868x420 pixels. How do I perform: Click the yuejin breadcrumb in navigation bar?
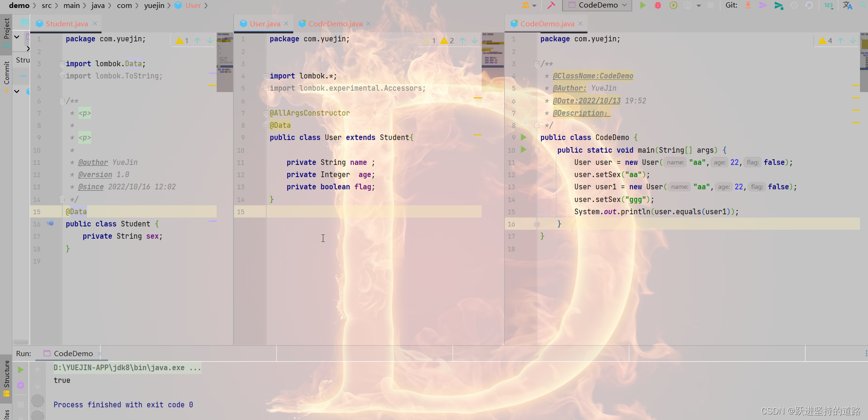[x=154, y=5]
